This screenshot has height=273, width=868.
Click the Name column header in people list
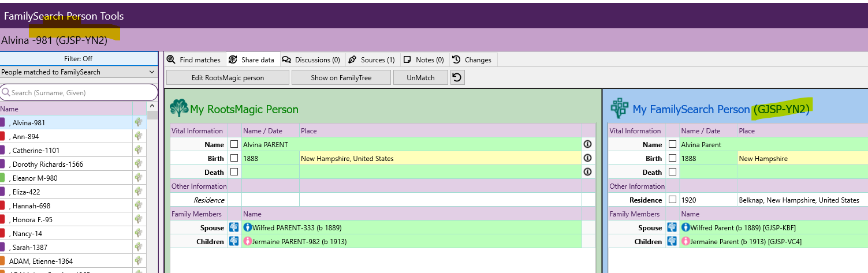pyautogui.click(x=66, y=109)
